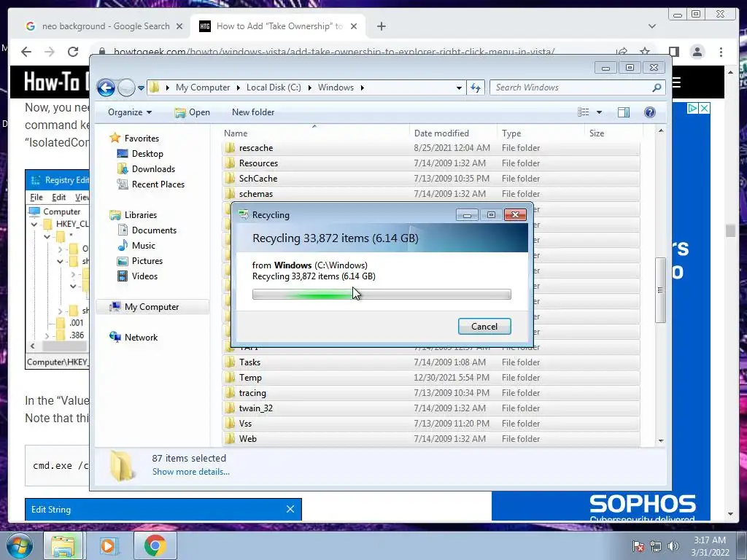This screenshot has width=747, height=560.
Task: Open Explorer help icon
Action: pos(649,112)
